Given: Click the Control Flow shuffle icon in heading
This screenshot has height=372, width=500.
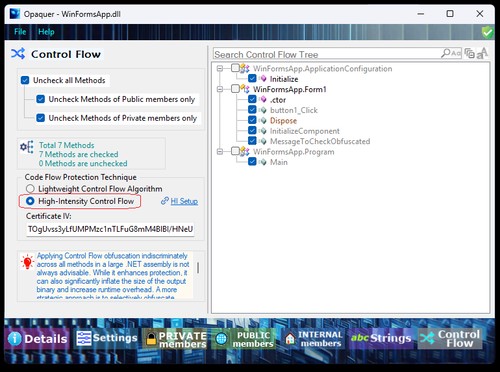Looking at the screenshot, I should pos(18,54).
